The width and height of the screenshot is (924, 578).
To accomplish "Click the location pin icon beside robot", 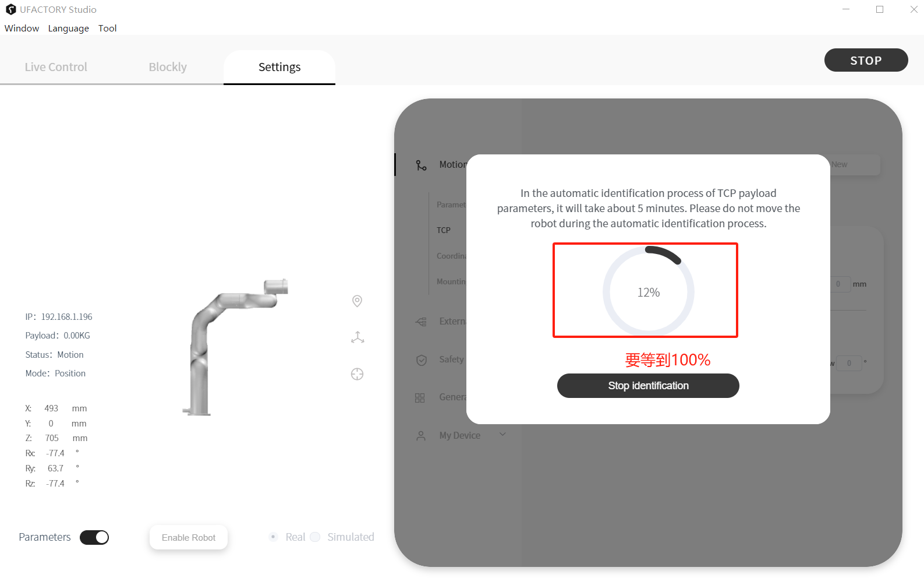I will tap(357, 301).
